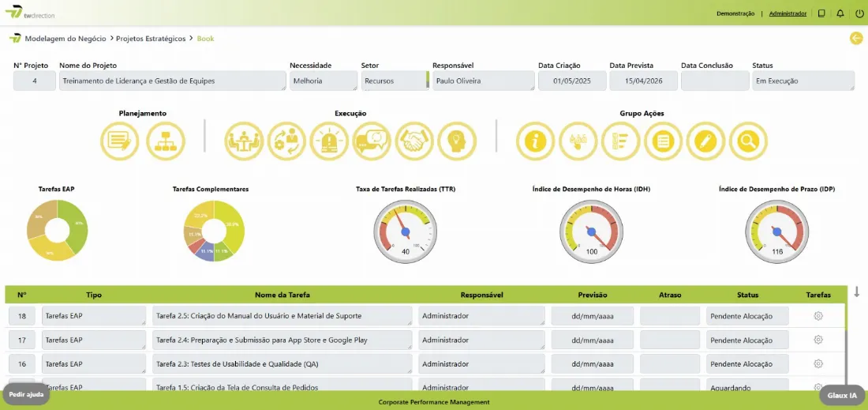Image resolution: width=868 pixels, height=410 pixels.
Task: Click the pencil edit icon in Grupo Ações
Action: click(x=705, y=141)
